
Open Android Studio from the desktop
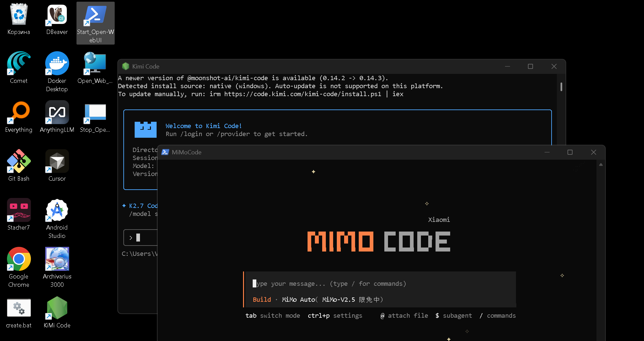[x=57, y=219]
